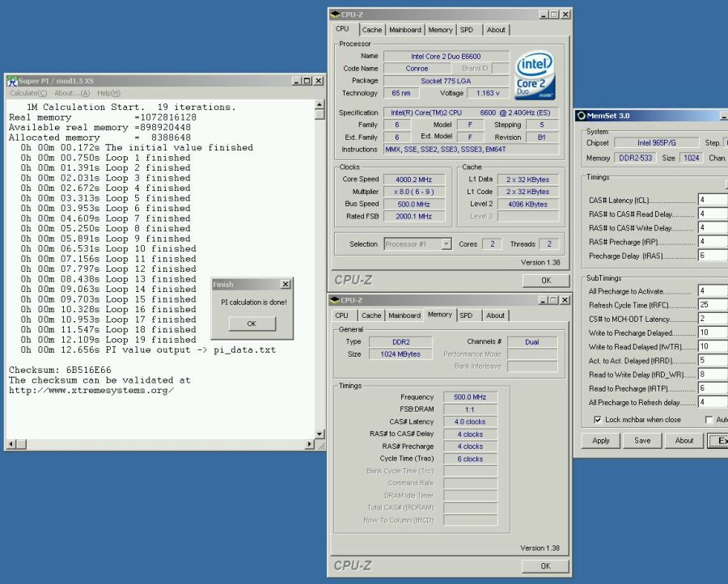The image size is (728, 584).
Task: Click the Voltage value '1.163 v'
Action: pos(488,93)
